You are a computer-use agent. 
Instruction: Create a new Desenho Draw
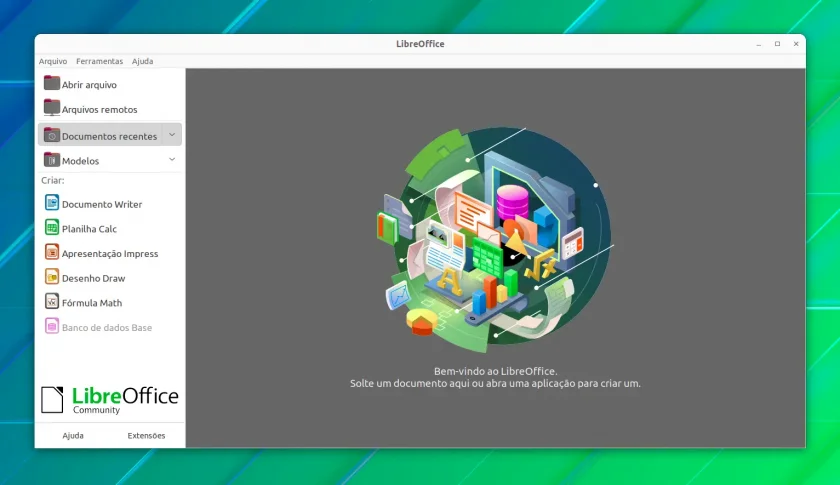pos(93,278)
